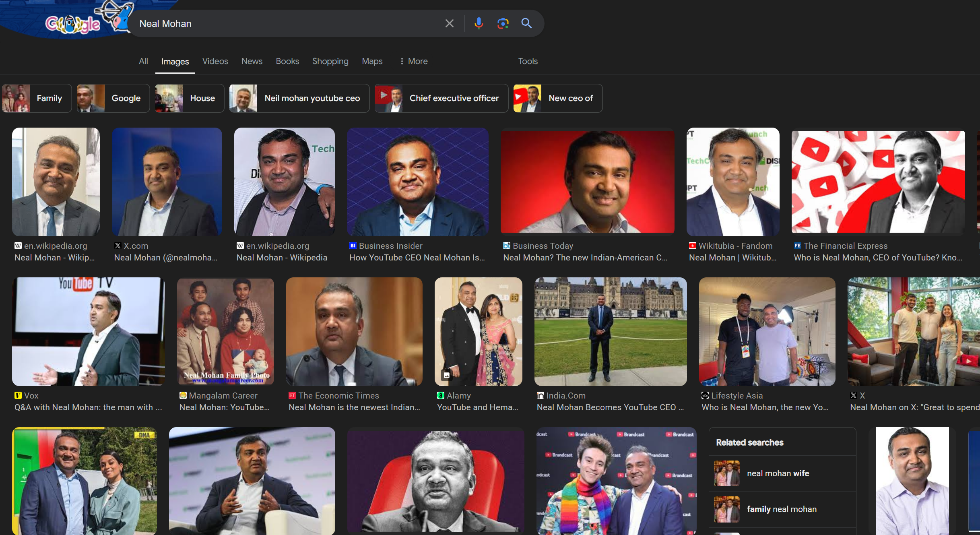Click the Lifestyle Asia source favicon
980x535 pixels.
(x=705, y=395)
